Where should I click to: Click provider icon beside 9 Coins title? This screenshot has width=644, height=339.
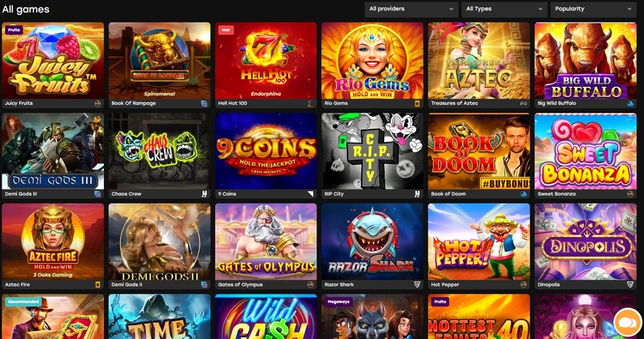coord(311,194)
